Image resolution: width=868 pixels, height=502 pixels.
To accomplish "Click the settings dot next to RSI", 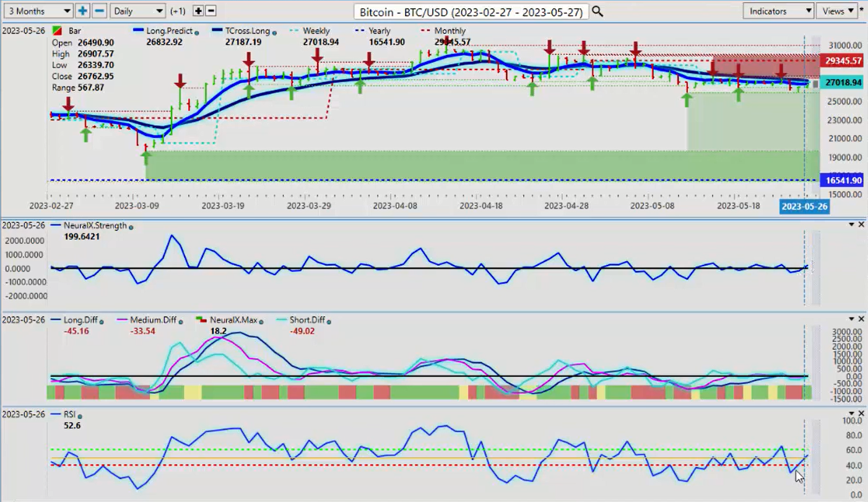I will point(80,415).
